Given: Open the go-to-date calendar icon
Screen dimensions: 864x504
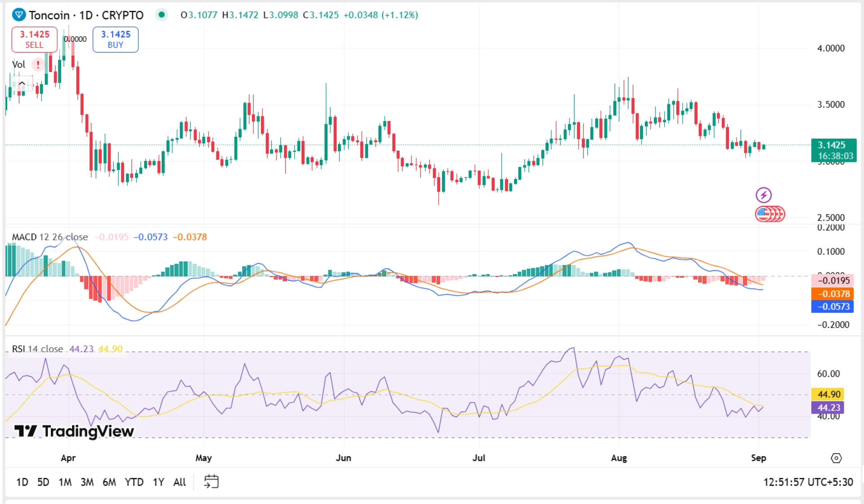Looking at the screenshot, I should [x=211, y=481].
